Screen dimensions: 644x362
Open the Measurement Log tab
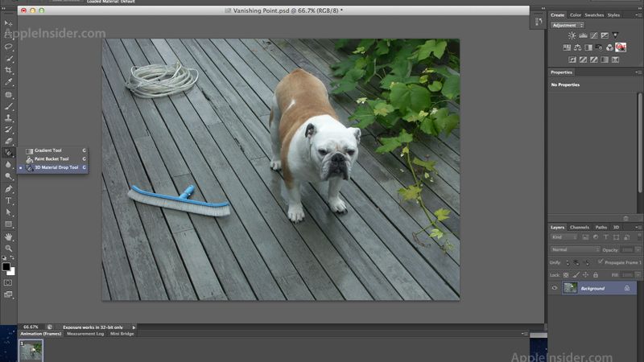85,334
